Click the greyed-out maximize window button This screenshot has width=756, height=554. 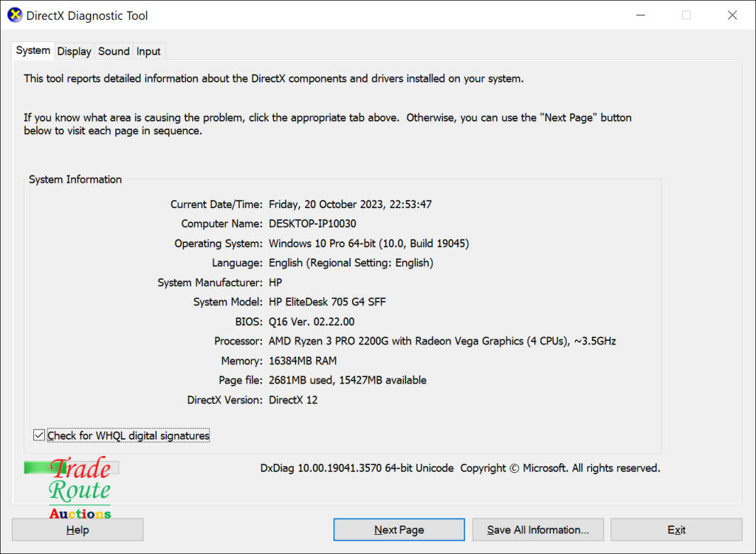pyautogui.click(x=687, y=15)
